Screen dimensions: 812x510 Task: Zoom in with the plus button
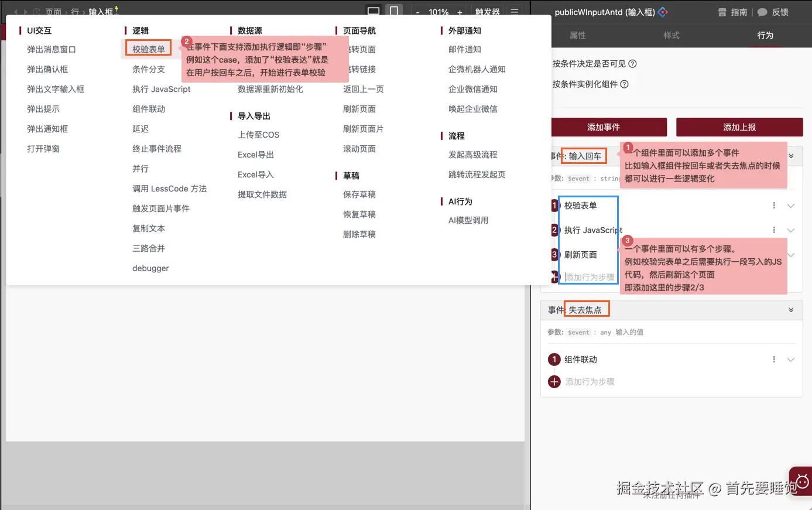(460, 12)
